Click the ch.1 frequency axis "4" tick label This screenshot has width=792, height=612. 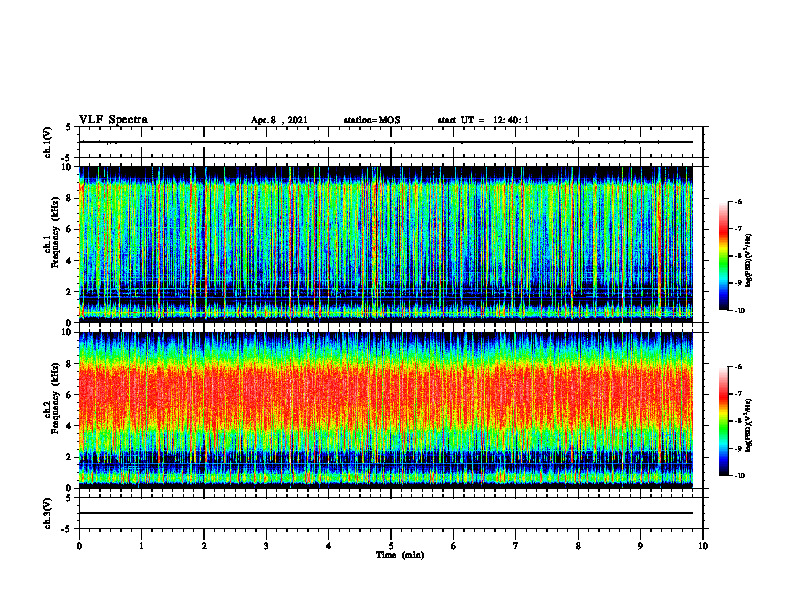[70, 261]
